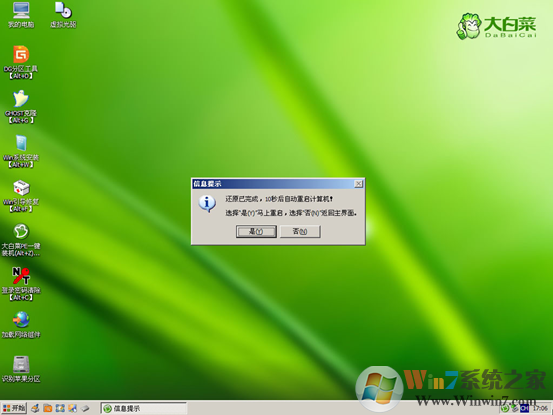Click the first quick launch icon beside 开始

click(x=35, y=408)
